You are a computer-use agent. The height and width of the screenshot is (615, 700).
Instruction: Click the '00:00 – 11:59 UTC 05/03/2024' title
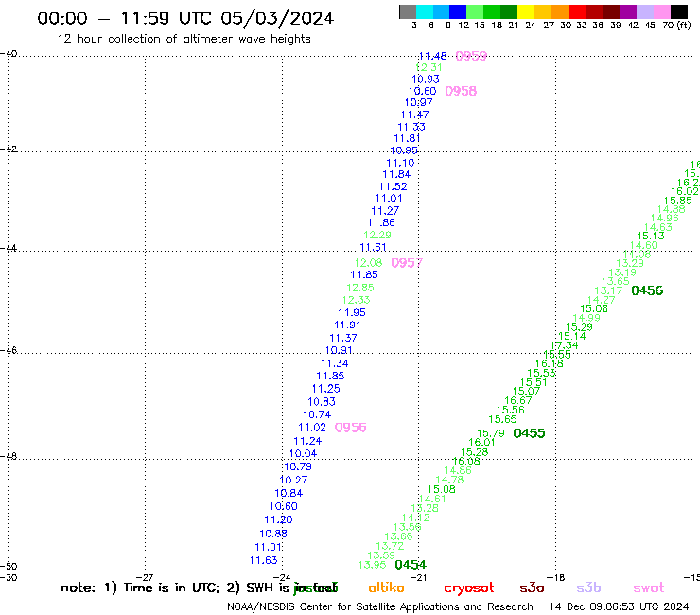pos(185,19)
